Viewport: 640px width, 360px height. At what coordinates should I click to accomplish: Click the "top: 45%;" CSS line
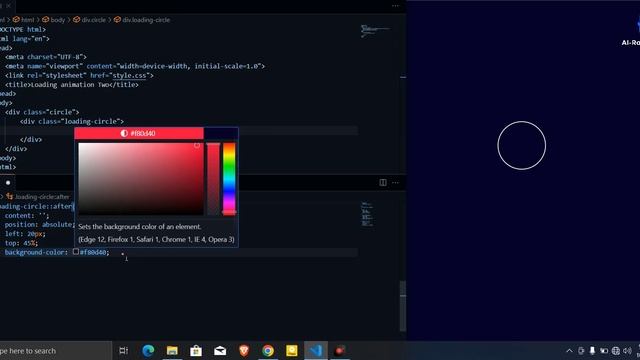(21, 243)
